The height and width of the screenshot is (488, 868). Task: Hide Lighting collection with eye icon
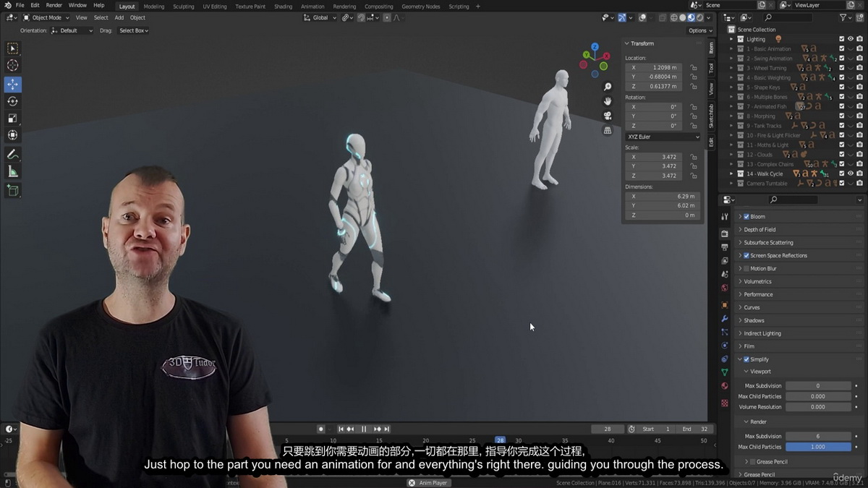(x=851, y=39)
